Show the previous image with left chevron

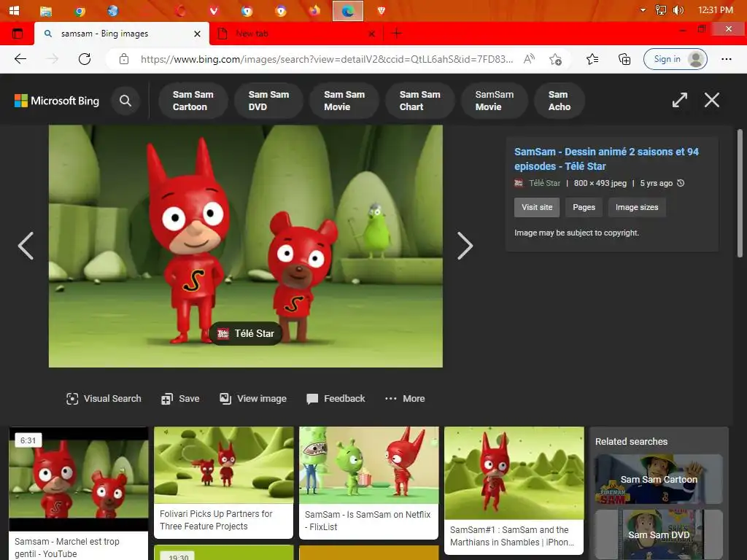26,246
